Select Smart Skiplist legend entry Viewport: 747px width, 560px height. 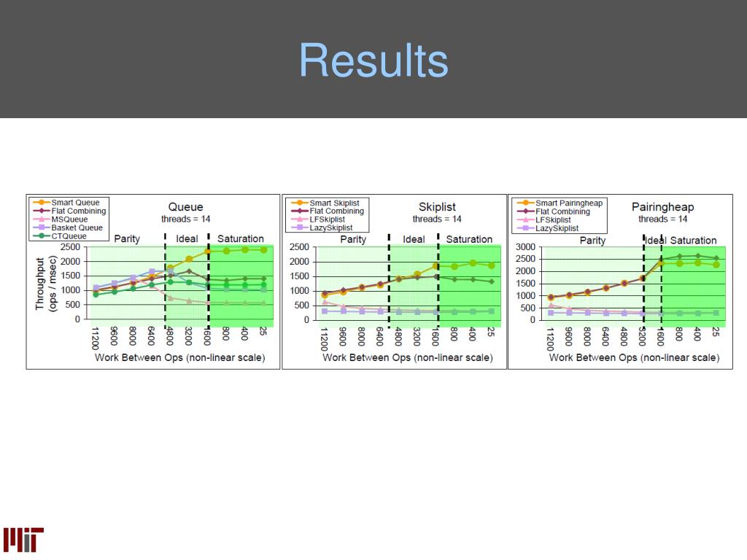[325, 203]
